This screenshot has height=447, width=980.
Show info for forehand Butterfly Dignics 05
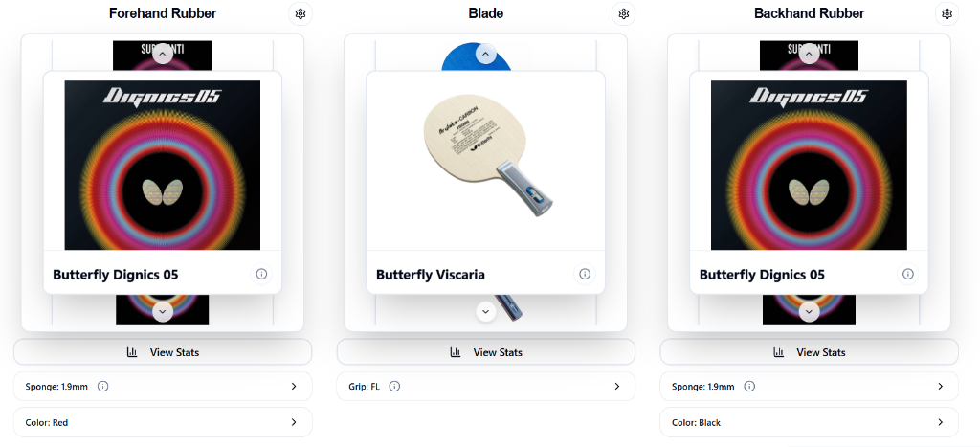tap(261, 275)
